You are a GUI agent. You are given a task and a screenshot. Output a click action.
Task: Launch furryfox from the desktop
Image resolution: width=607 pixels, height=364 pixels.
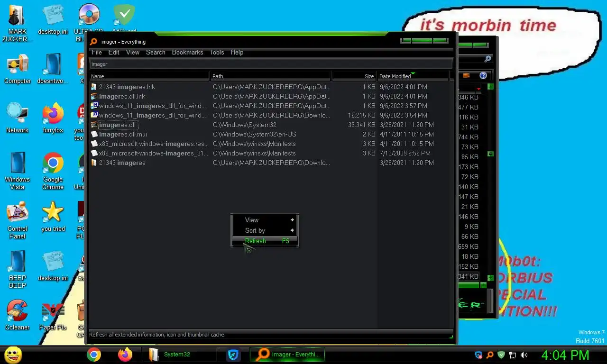coord(53,118)
